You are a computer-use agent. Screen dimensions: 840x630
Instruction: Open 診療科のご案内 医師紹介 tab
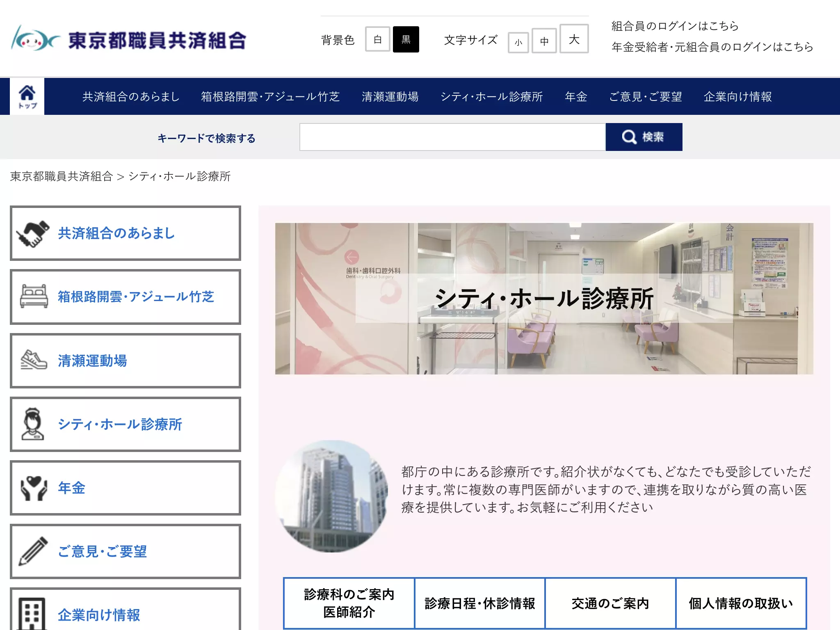(349, 603)
